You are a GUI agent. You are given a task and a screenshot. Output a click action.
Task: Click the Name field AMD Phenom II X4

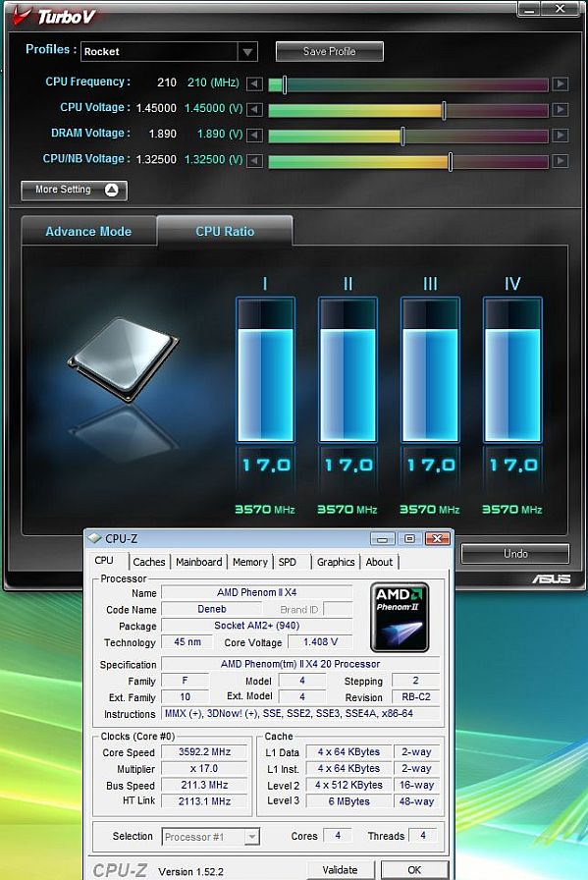[x=257, y=592]
